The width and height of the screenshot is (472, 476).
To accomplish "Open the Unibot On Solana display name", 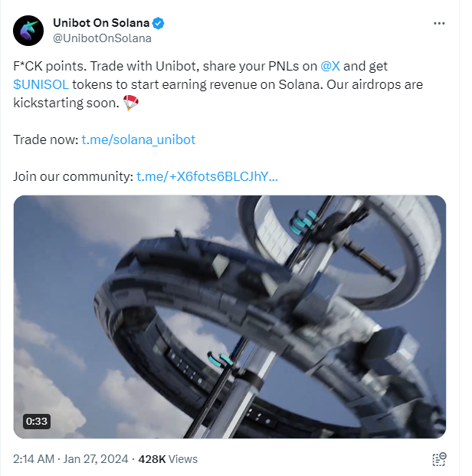I will coord(101,23).
